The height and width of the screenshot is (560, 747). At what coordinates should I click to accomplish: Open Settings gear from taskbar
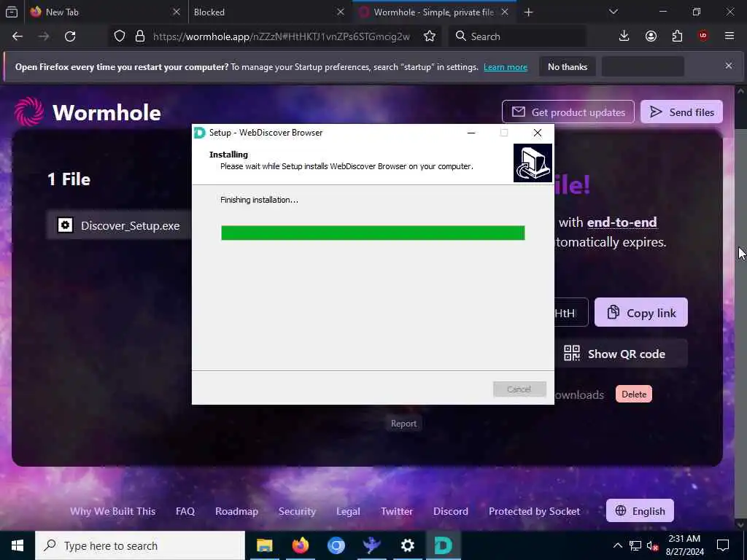(407, 545)
